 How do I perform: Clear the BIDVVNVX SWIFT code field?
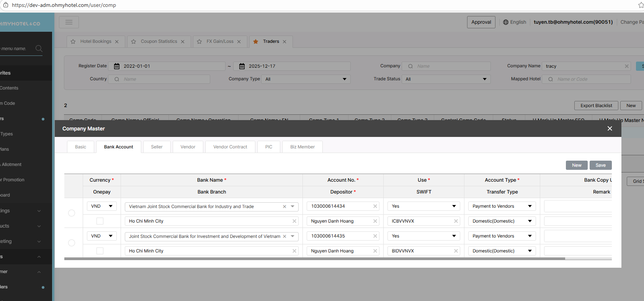tap(456, 251)
